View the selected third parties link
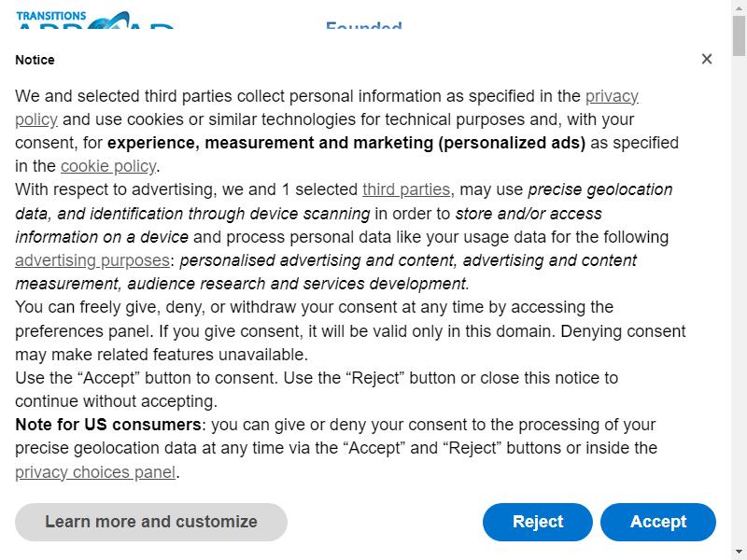747x560 pixels. tap(406, 189)
